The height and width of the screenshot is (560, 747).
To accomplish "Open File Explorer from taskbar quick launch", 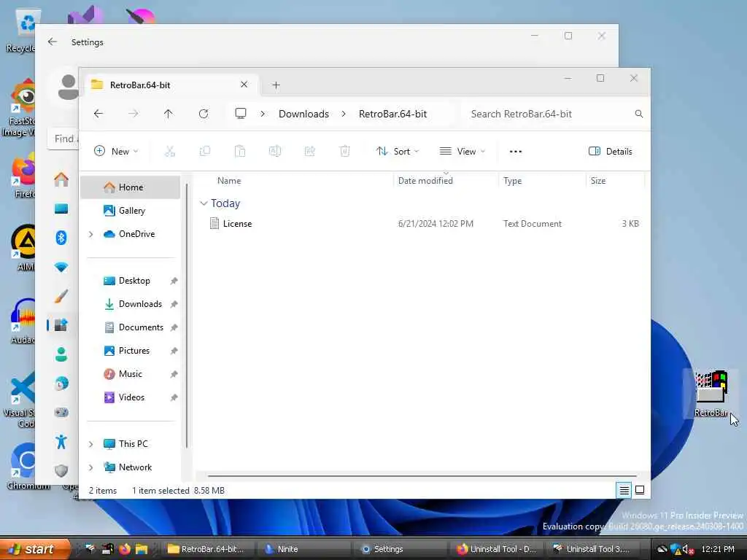I will click(x=142, y=549).
